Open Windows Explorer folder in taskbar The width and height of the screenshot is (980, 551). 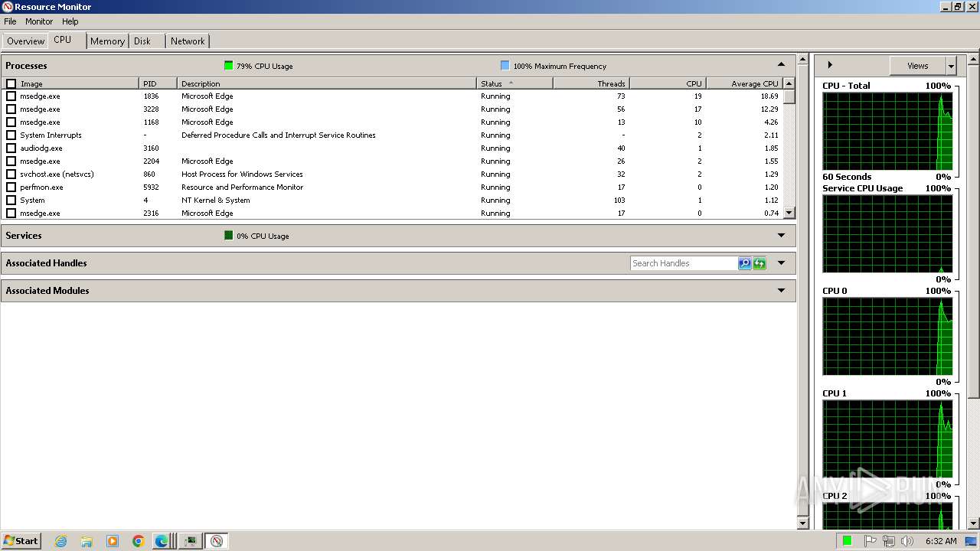point(87,541)
